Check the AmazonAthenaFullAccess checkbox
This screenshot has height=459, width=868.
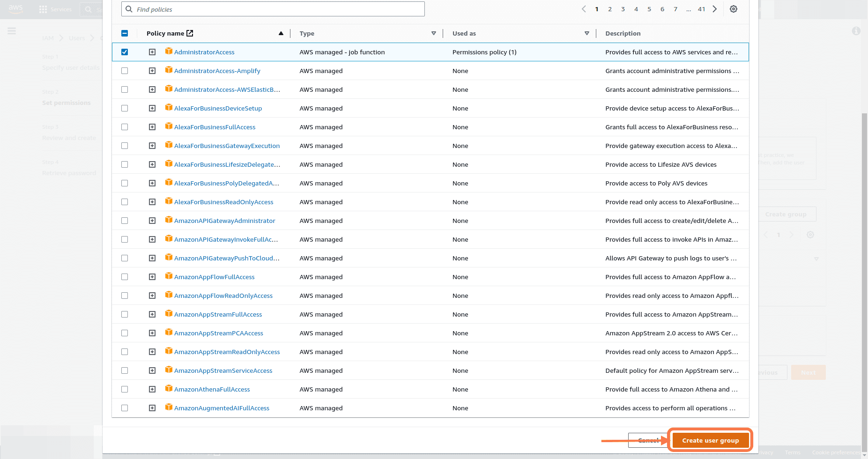pyautogui.click(x=125, y=389)
